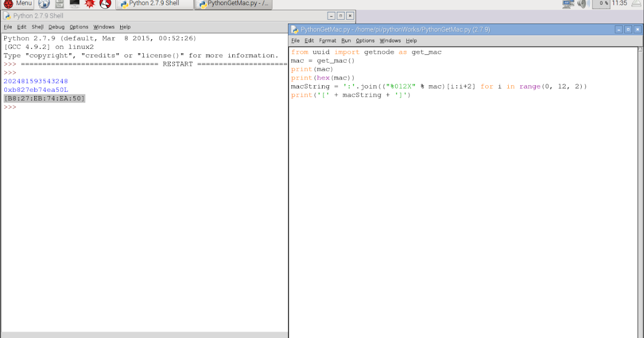
Task: Click the RESTART line in shell
Action: [x=145, y=64]
